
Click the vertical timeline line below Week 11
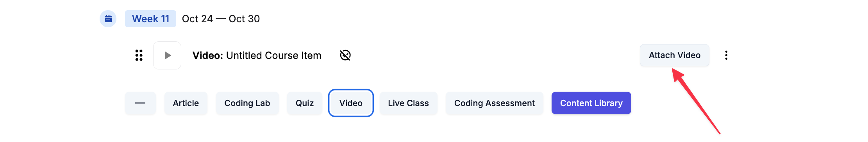pyautogui.click(x=108, y=85)
